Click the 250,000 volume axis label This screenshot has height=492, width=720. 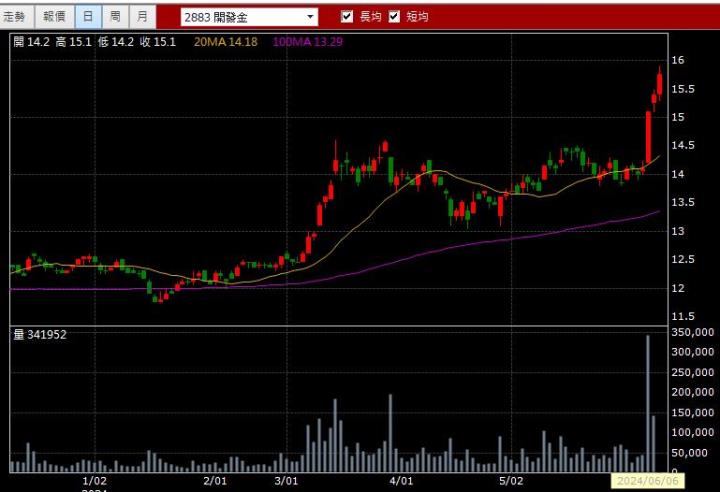pyautogui.click(x=692, y=372)
